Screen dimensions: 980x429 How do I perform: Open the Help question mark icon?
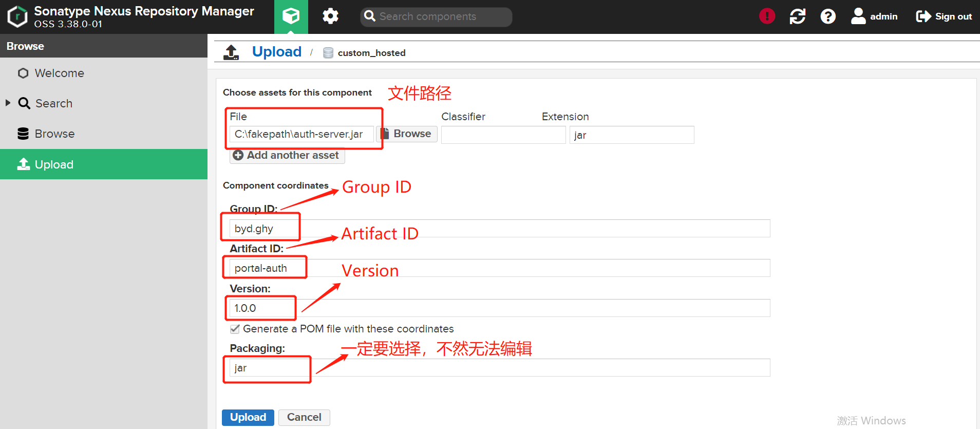click(x=828, y=16)
